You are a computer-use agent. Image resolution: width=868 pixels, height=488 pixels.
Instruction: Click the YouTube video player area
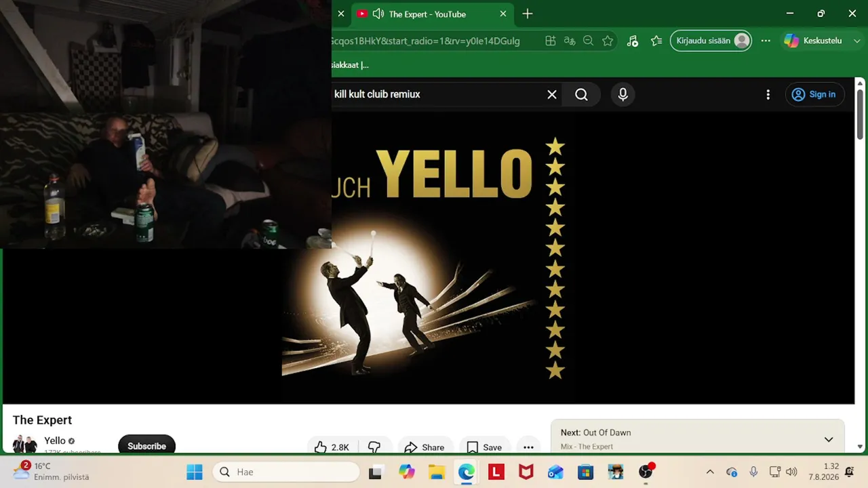tap(429, 258)
